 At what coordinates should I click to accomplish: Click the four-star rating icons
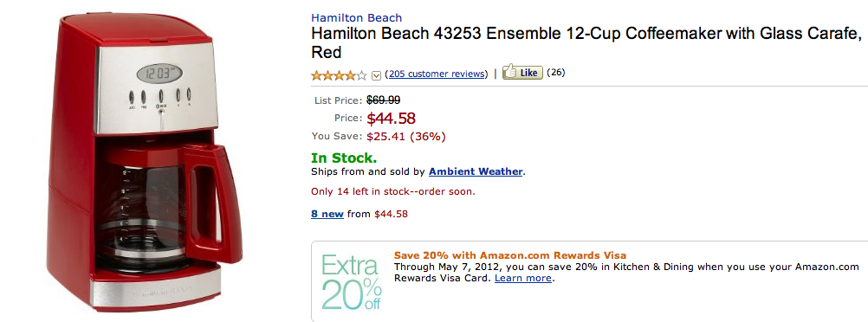[339, 75]
